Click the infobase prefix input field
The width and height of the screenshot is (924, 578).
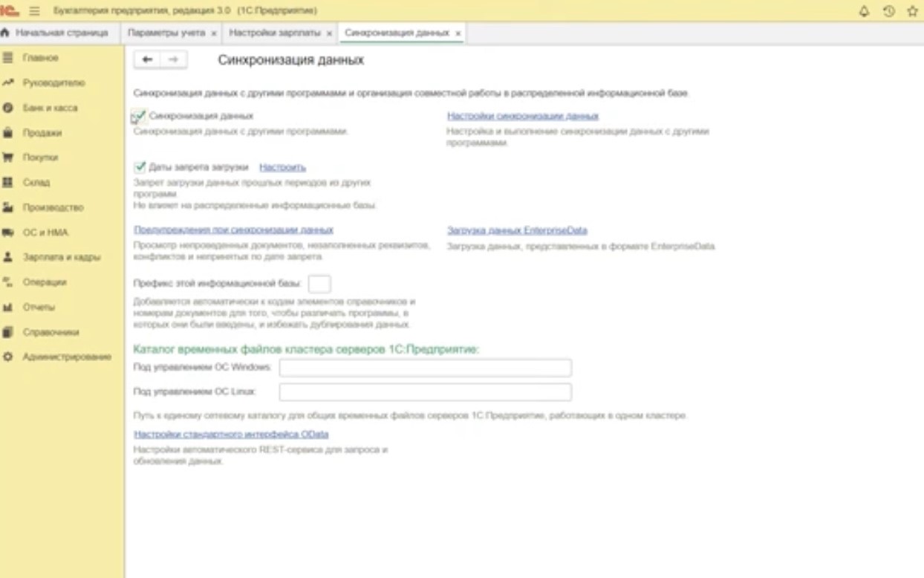click(319, 284)
